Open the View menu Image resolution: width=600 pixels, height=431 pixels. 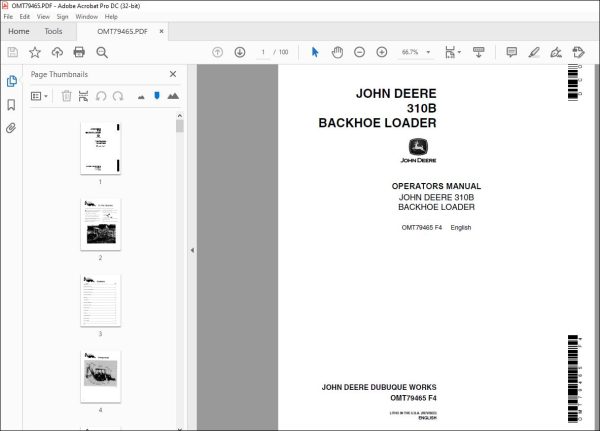[43, 16]
